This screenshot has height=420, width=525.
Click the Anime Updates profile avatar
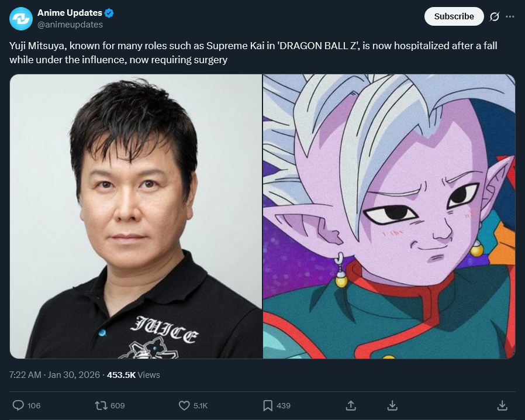pos(21,18)
